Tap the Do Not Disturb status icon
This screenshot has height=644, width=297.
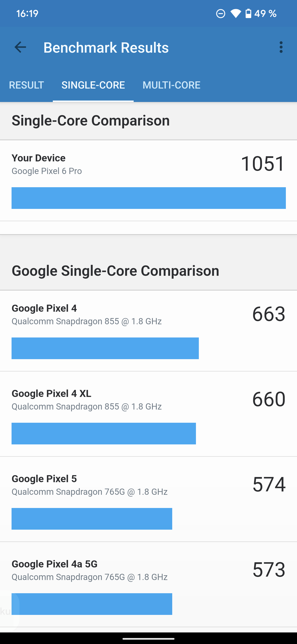tap(221, 14)
